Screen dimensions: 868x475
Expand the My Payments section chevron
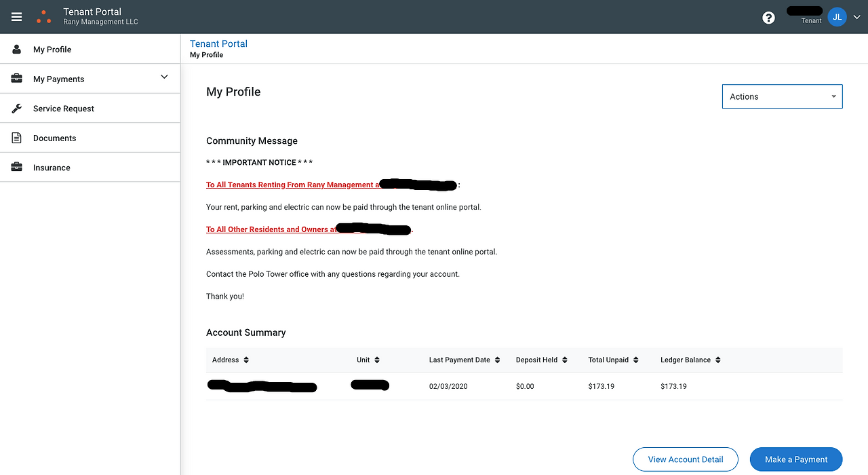(164, 77)
